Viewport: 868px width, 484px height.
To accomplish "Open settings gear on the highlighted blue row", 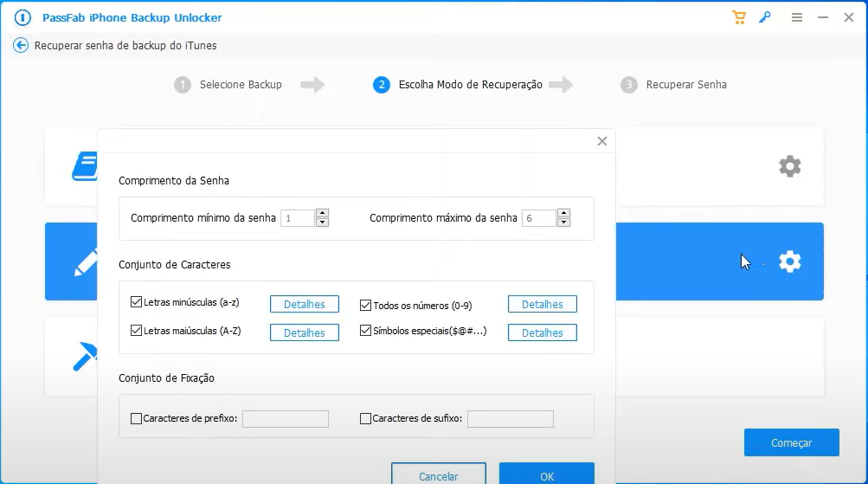I will (x=789, y=261).
